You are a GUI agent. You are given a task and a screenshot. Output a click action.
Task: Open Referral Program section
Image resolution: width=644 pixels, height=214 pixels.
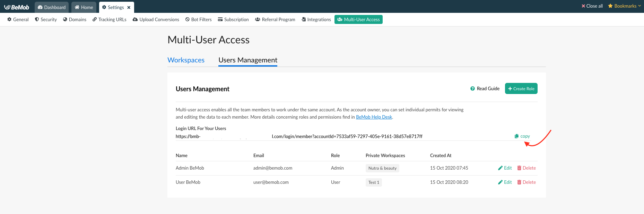pyautogui.click(x=275, y=19)
